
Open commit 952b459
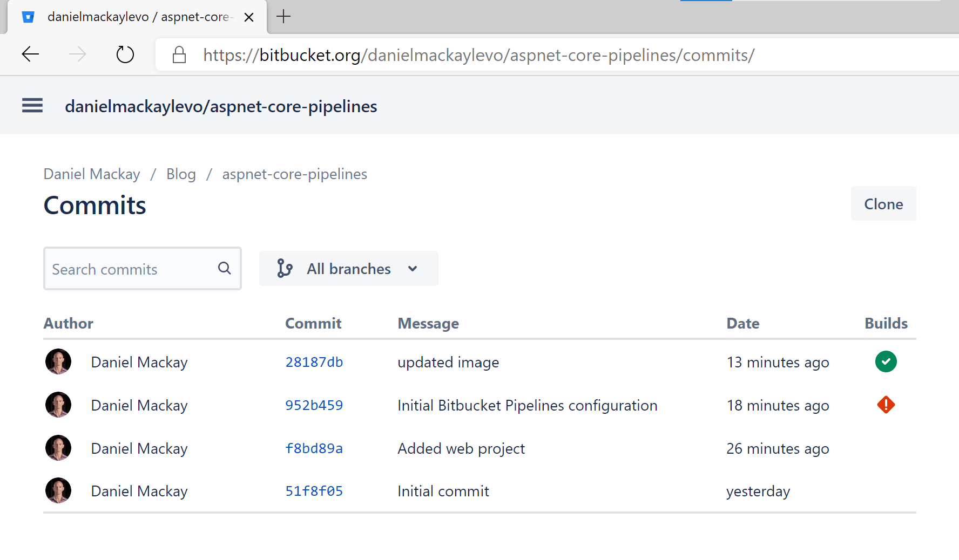pos(314,405)
